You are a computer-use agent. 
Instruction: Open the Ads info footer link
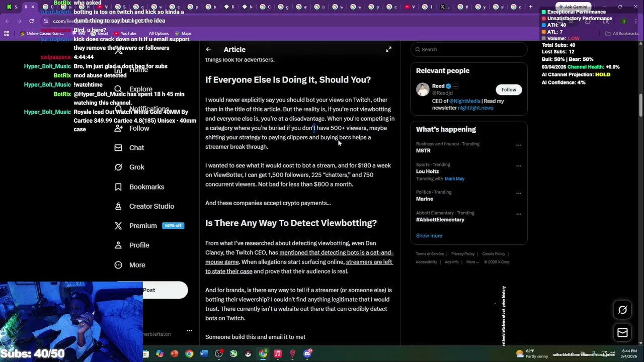click(451, 262)
